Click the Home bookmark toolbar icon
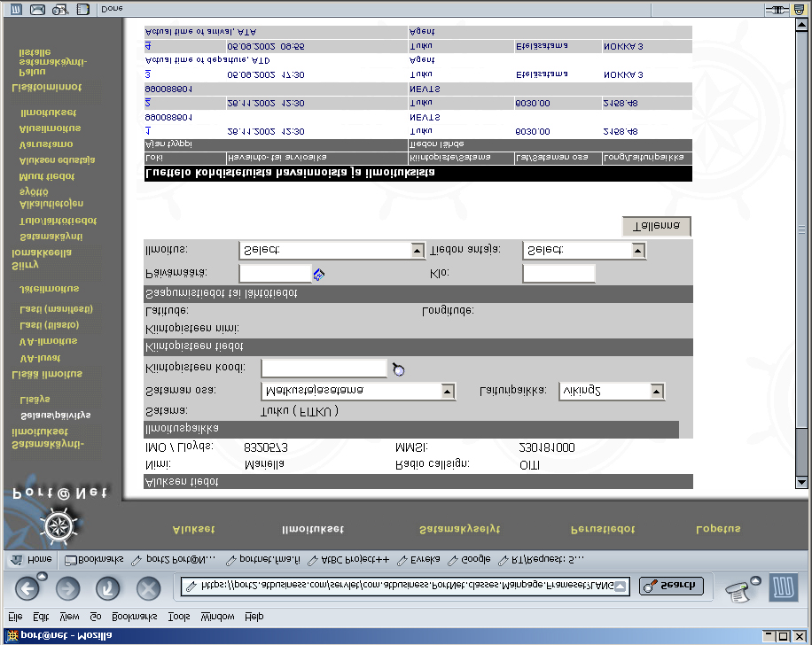The height and width of the screenshot is (645, 812). click(x=32, y=560)
